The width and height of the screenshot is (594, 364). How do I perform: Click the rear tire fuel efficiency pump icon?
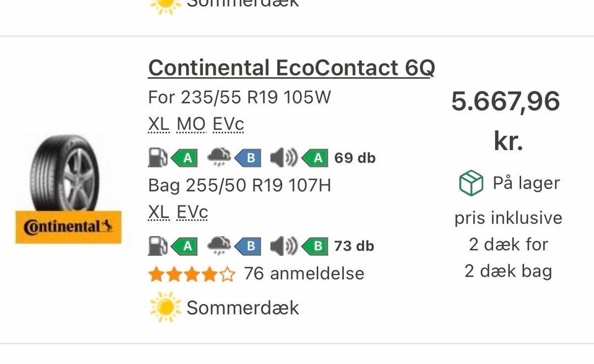point(158,246)
